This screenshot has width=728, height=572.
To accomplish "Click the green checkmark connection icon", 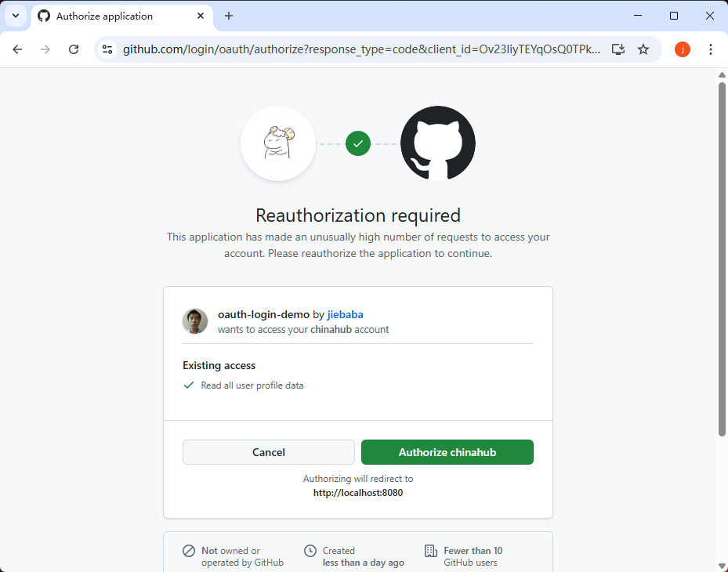I will (358, 143).
